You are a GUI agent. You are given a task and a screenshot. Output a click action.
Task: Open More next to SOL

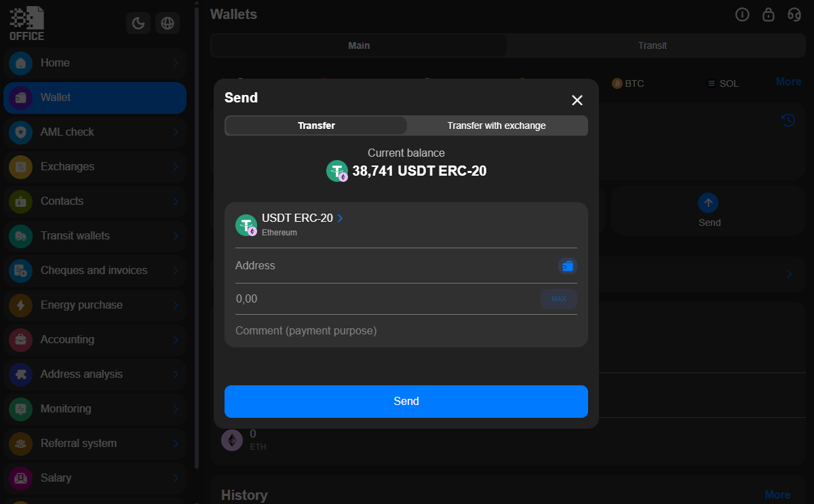click(x=788, y=81)
